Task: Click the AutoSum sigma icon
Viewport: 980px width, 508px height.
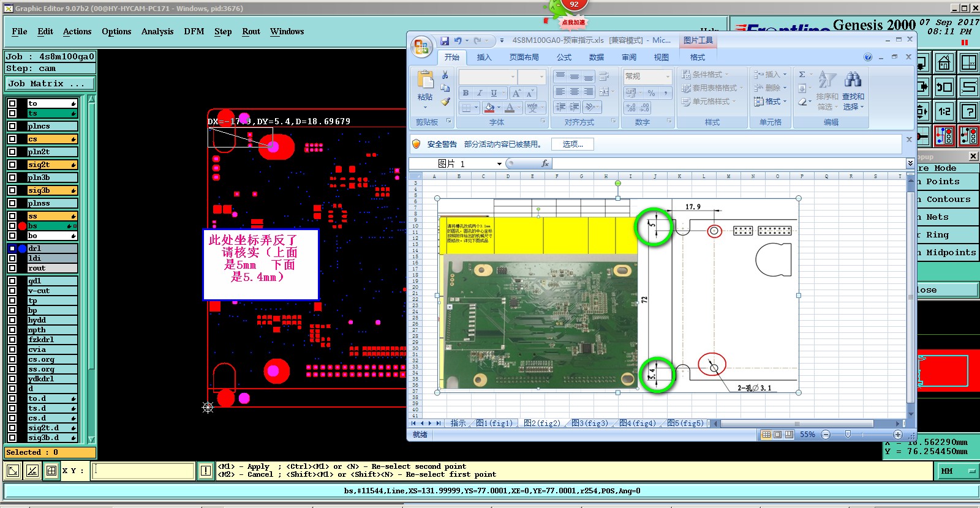Action: click(802, 75)
